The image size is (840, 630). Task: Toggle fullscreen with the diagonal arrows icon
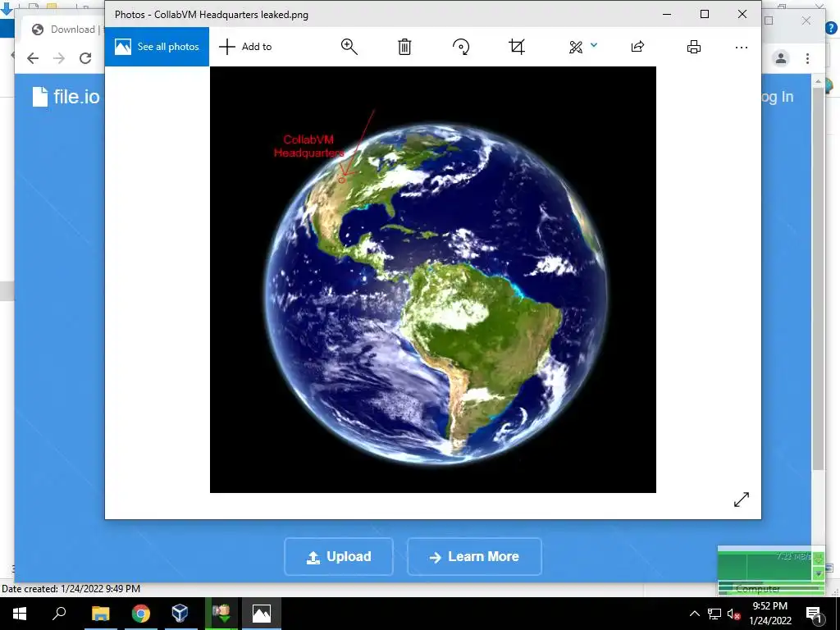pyautogui.click(x=742, y=500)
